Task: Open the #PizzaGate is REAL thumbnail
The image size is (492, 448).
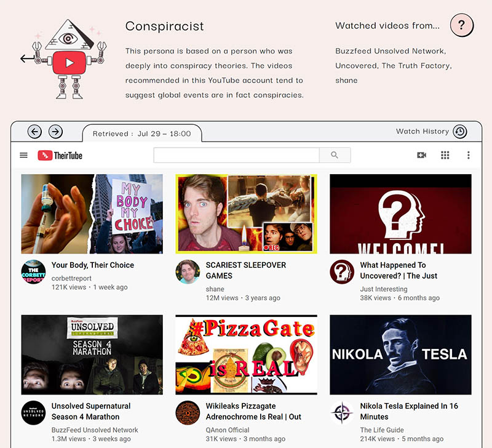Action: 247,354
